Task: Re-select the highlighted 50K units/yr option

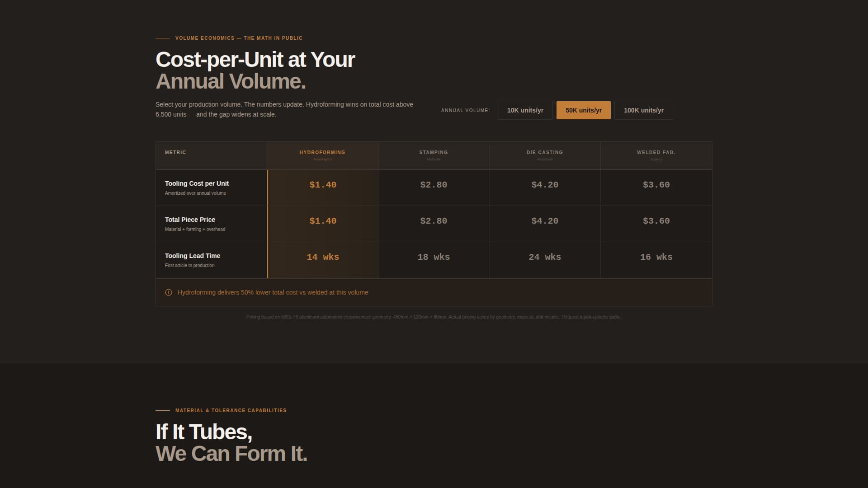Action: pyautogui.click(x=583, y=110)
